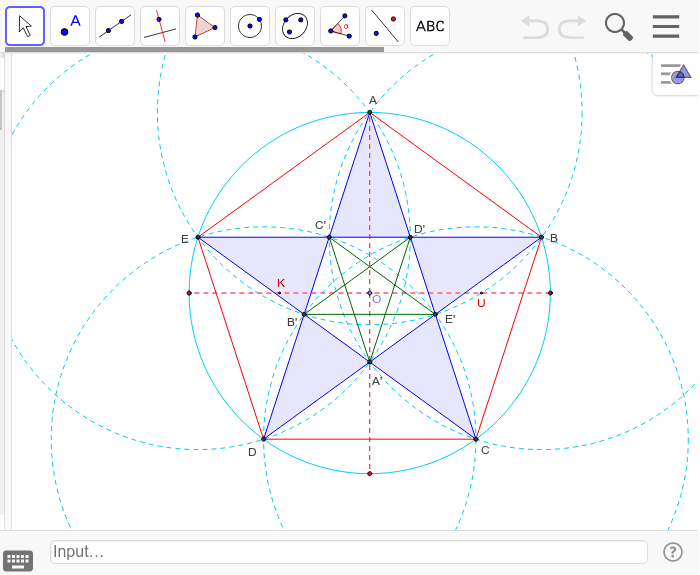Click red label U
The image size is (700, 575).
tap(481, 303)
